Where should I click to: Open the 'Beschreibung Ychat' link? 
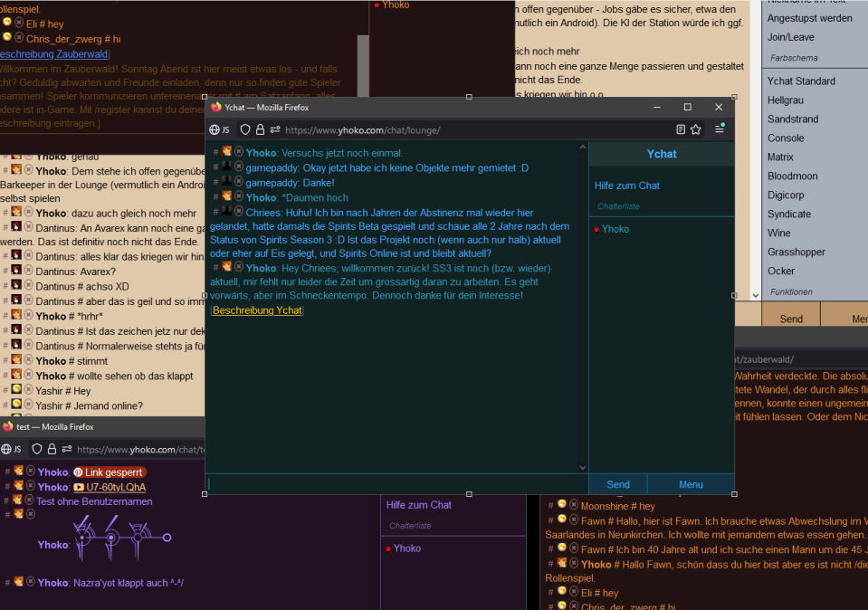point(257,310)
